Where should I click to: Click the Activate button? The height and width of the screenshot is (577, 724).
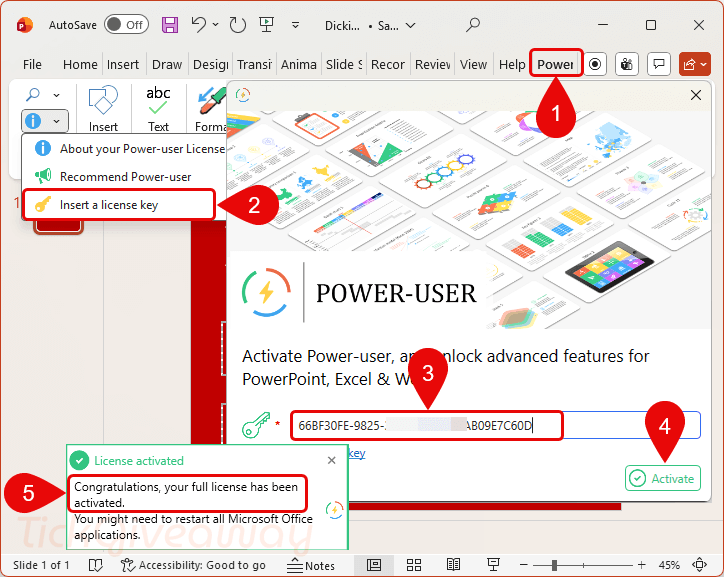663,479
